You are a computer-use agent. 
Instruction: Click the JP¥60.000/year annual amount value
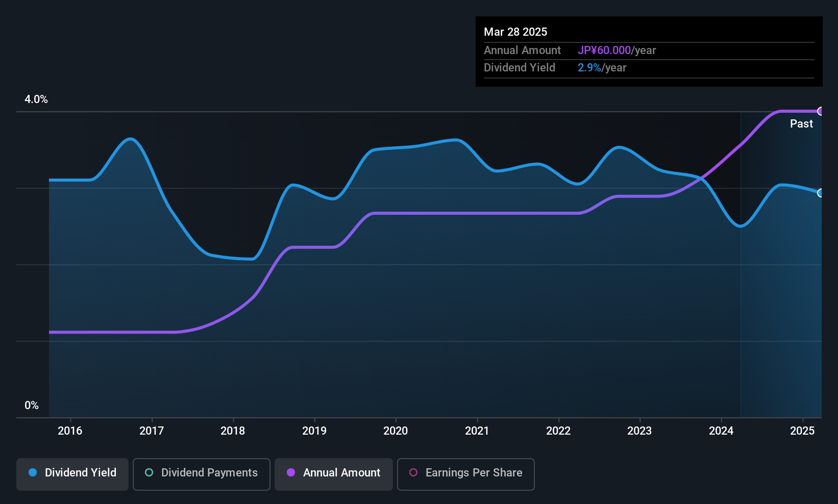point(617,51)
